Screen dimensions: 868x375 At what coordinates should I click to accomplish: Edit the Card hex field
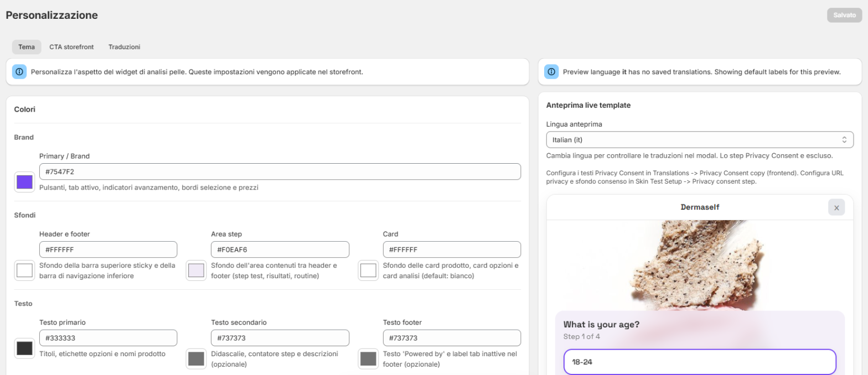(452, 249)
